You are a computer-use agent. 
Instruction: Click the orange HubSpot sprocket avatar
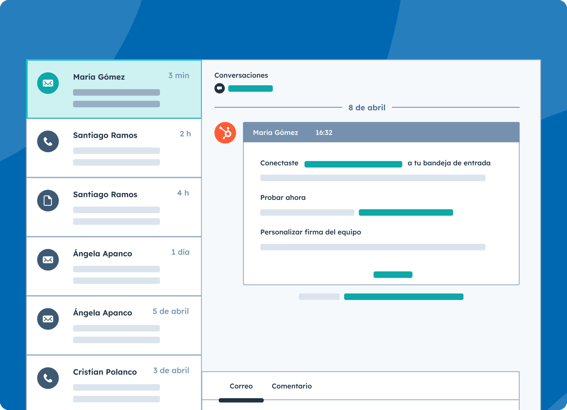coord(225,133)
